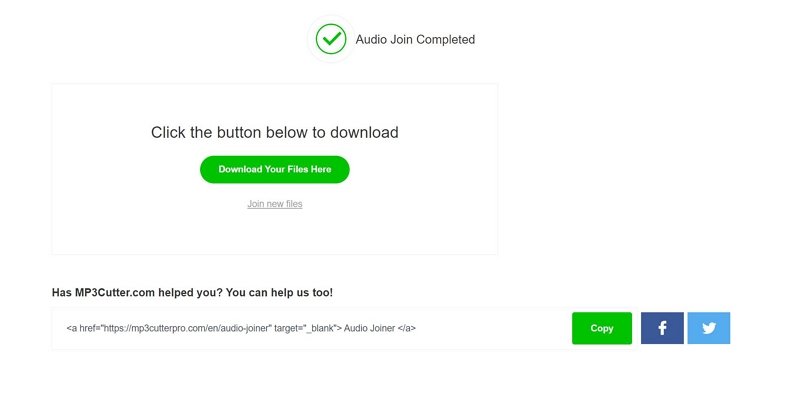Click the 'Click the button below to download' heading
The width and height of the screenshot is (800, 415).
click(274, 132)
